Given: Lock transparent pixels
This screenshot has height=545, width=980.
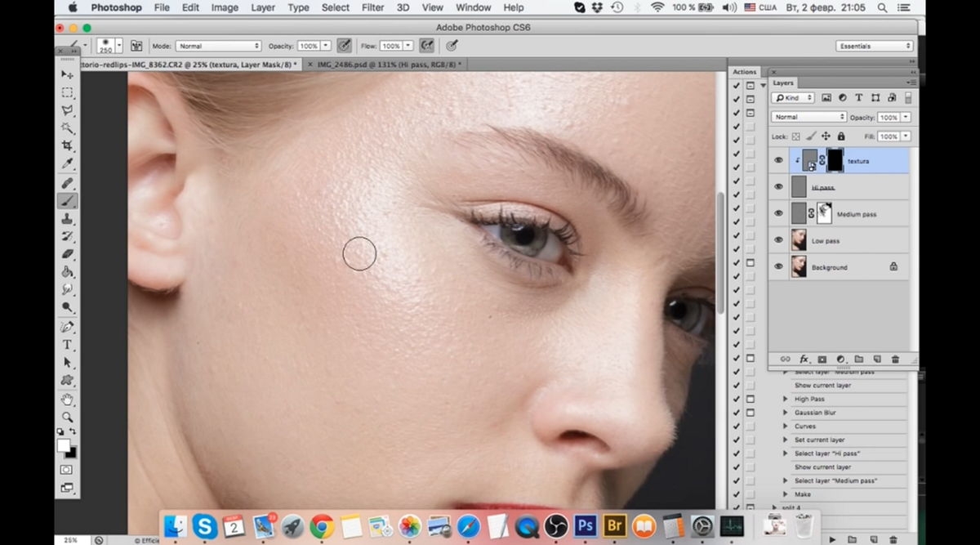Looking at the screenshot, I should pos(796,136).
